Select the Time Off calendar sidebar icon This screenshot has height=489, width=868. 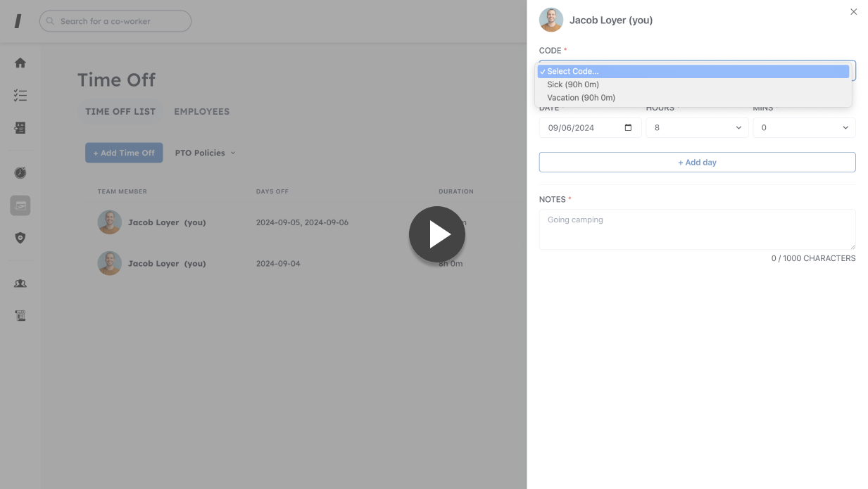tap(20, 205)
